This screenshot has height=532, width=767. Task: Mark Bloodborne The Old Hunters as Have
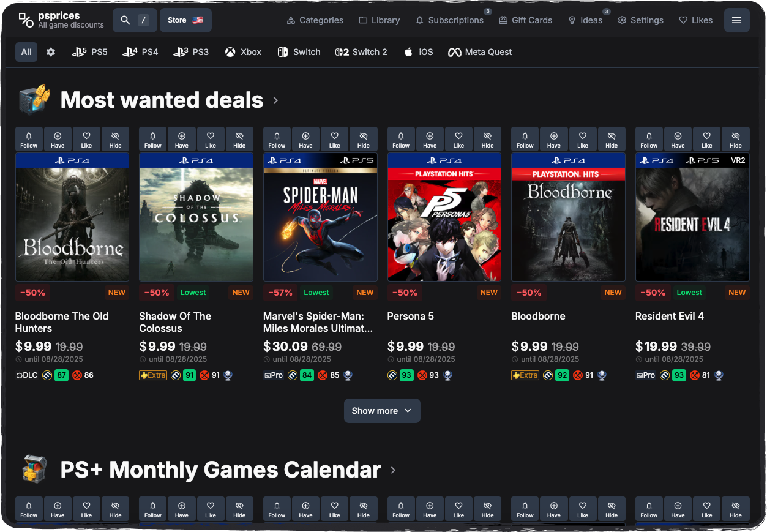click(58, 139)
